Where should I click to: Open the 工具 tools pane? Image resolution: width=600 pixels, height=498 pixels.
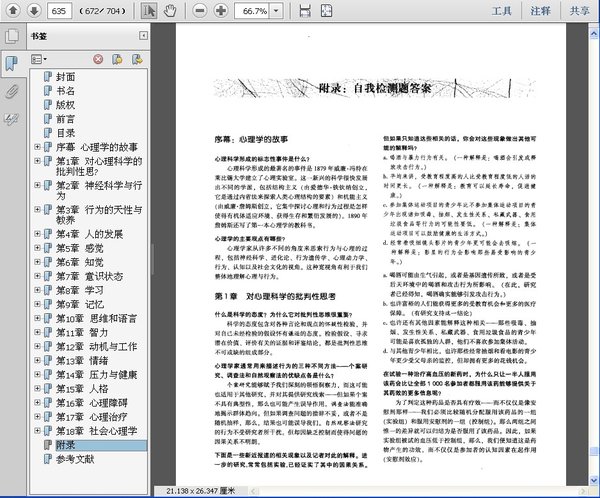(502, 11)
